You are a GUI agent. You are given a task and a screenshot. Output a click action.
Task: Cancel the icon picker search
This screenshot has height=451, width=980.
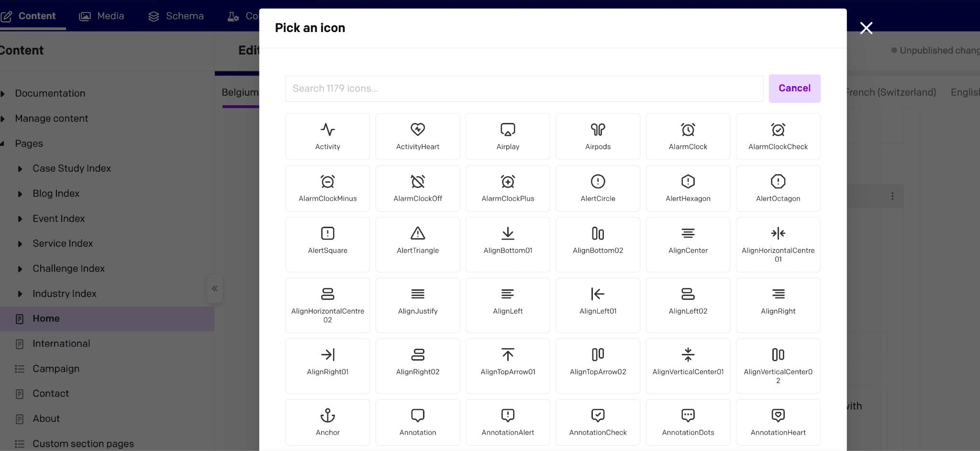[x=794, y=88]
